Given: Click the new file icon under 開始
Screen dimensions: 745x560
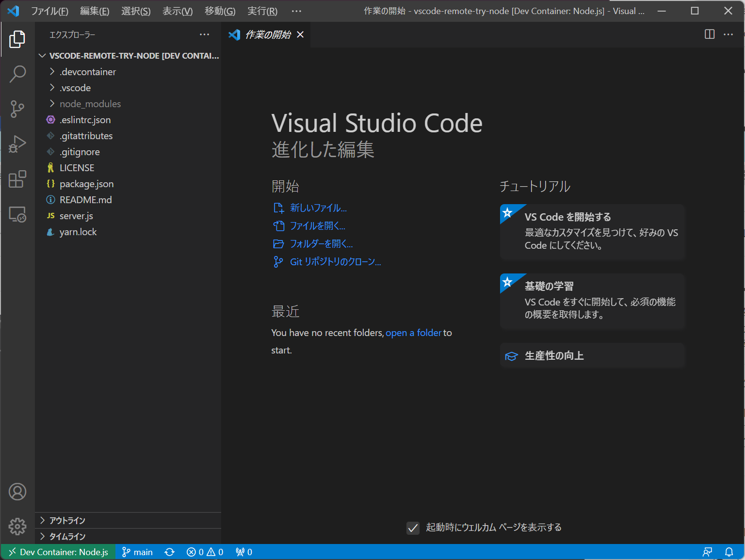Looking at the screenshot, I should tap(278, 208).
